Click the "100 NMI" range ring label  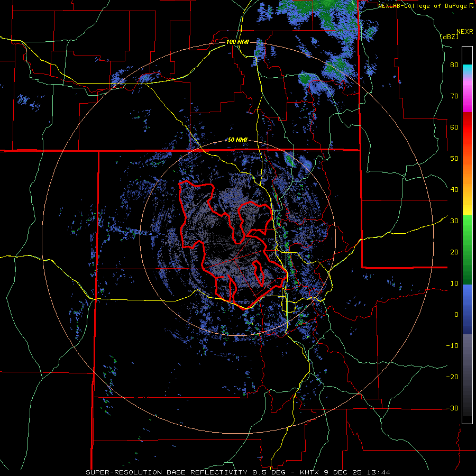click(237, 42)
